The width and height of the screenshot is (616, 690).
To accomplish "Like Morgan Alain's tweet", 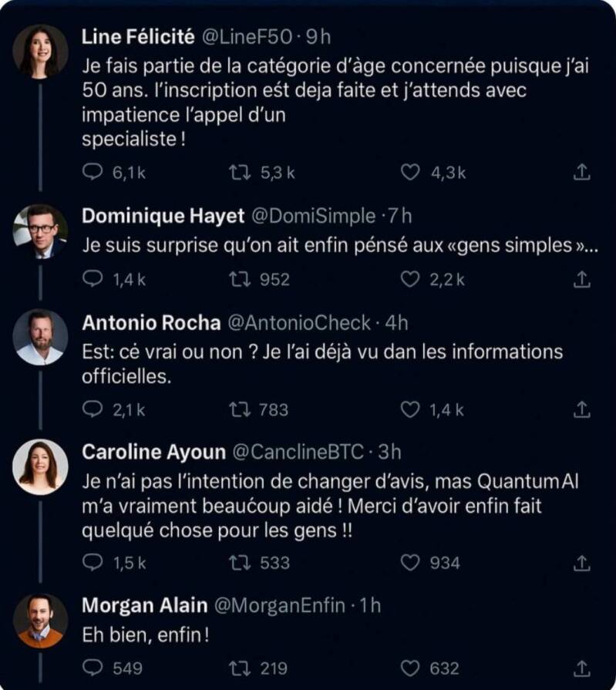I will point(410,668).
